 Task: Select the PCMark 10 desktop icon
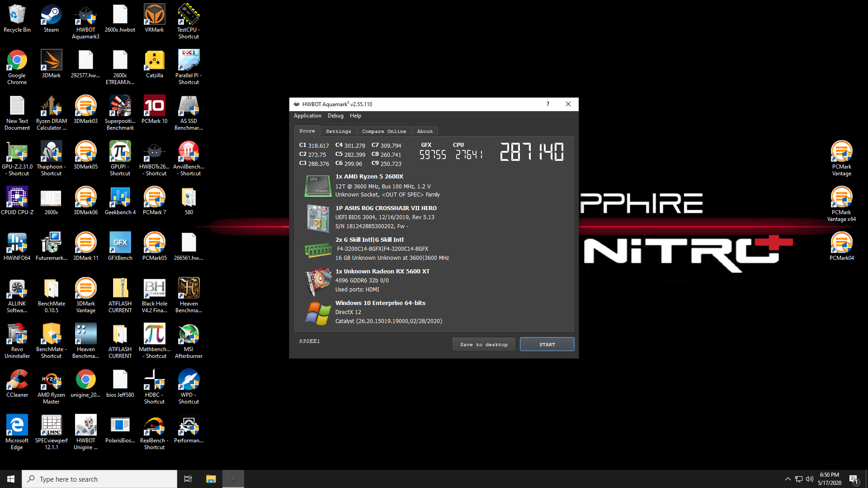click(x=155, y=110)
